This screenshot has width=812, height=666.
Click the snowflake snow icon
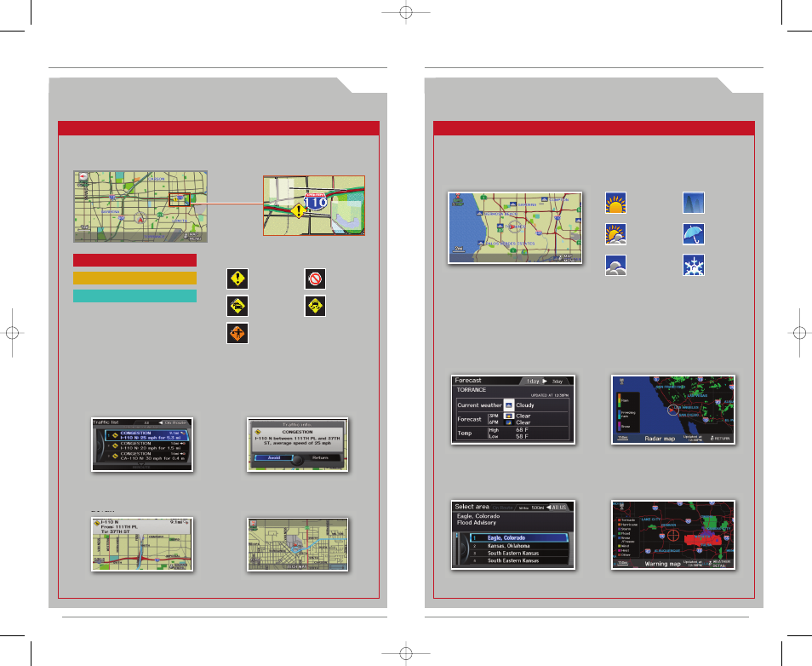tap(694, 265)
